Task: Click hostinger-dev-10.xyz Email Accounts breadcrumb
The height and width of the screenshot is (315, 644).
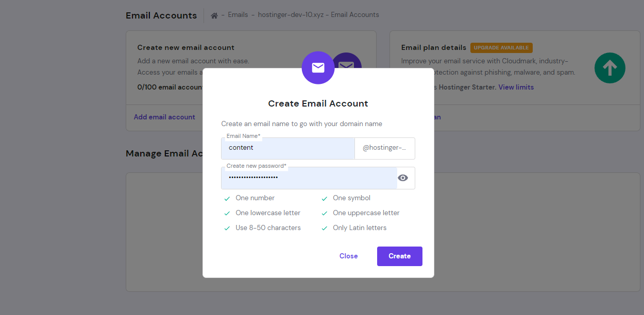Action: coord(318,15)
